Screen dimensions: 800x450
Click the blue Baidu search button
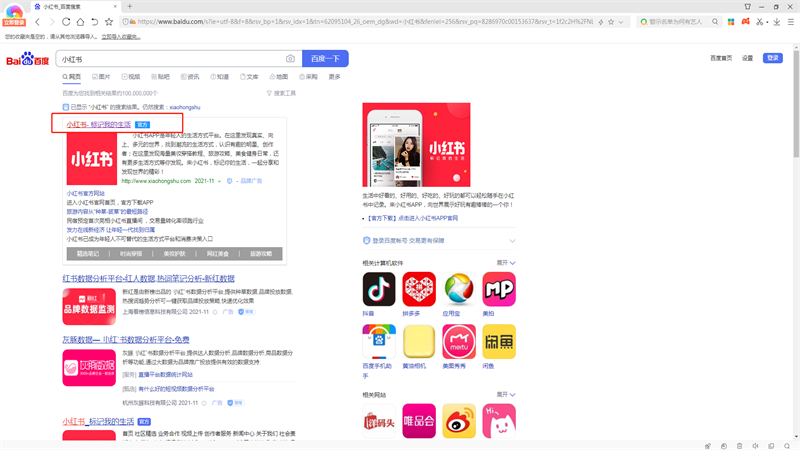click(326, 59)
